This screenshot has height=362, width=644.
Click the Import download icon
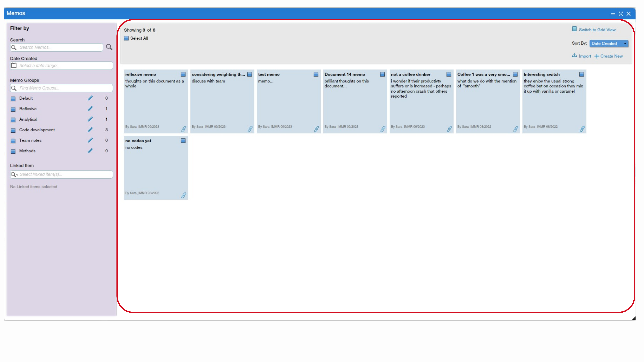(x=574, y=55)
